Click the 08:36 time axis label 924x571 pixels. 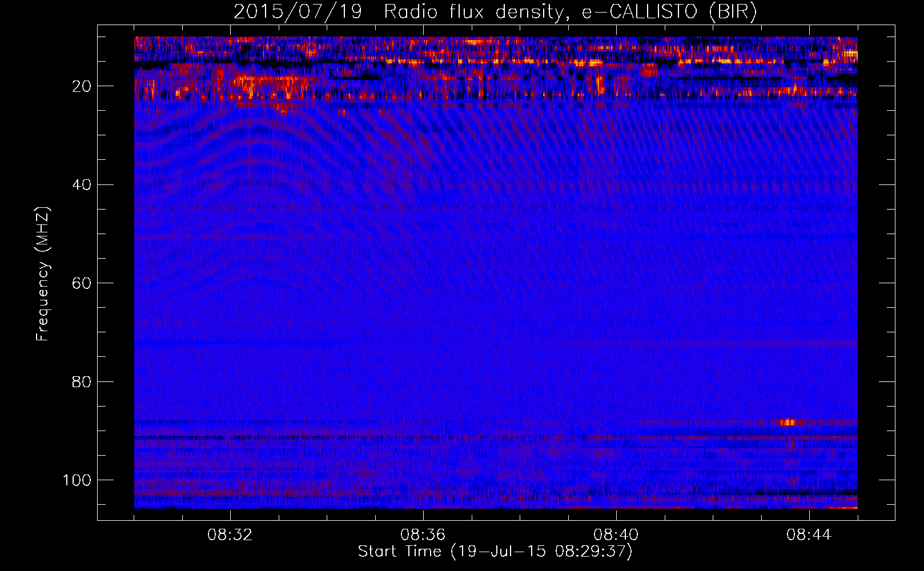[423, 535]
